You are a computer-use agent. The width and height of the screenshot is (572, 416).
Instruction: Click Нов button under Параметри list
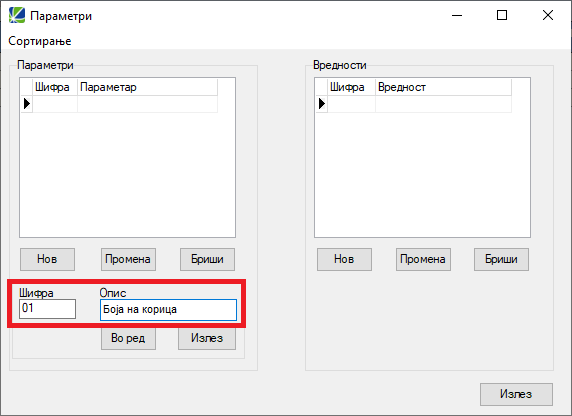pyautogui.click(x=47, y=259)
